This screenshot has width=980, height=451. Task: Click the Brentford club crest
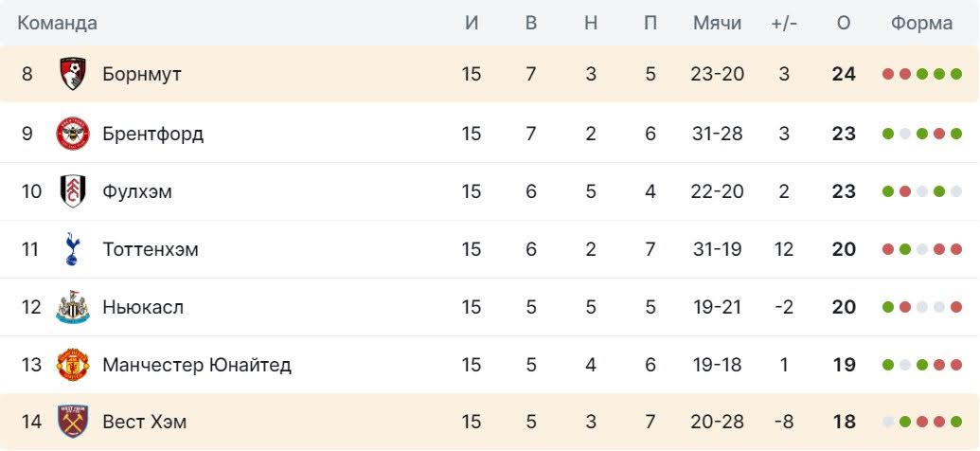pos(73,134)
